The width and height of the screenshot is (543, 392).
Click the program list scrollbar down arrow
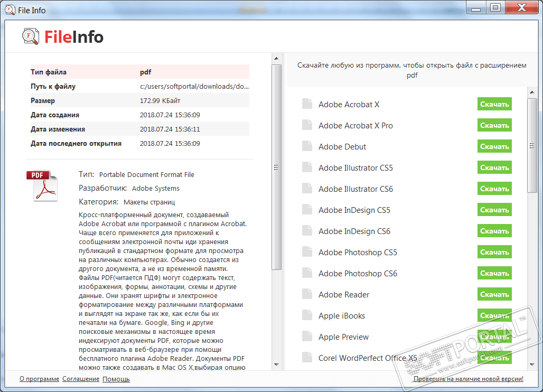pos(532,365)
